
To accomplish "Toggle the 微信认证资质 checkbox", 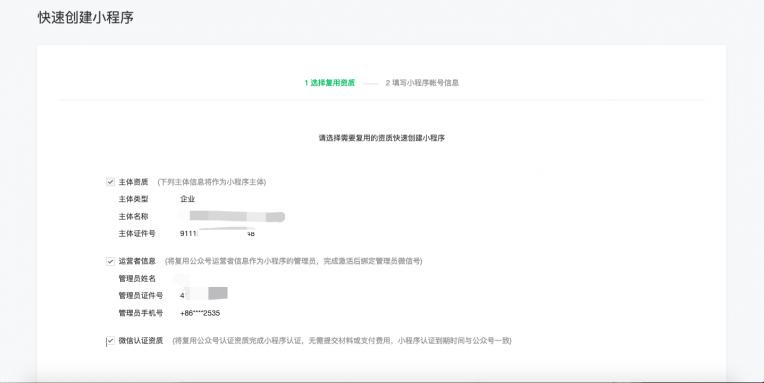I will click(111, 341).
